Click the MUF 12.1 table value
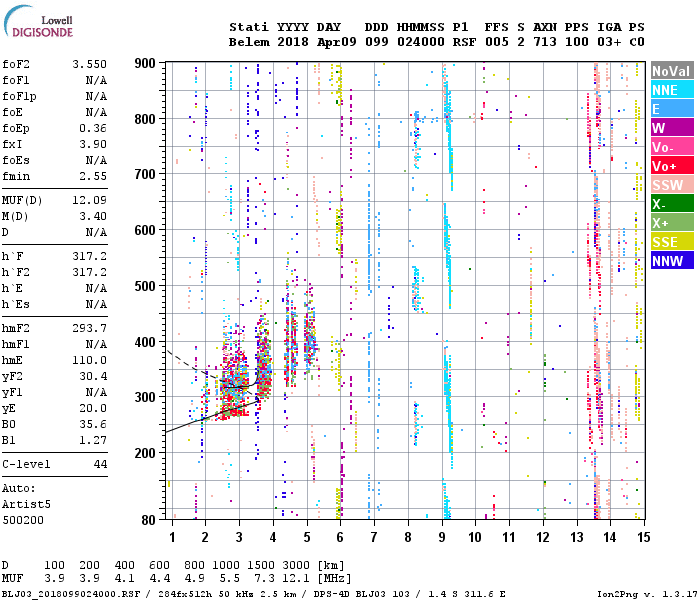 coord(296,579)
